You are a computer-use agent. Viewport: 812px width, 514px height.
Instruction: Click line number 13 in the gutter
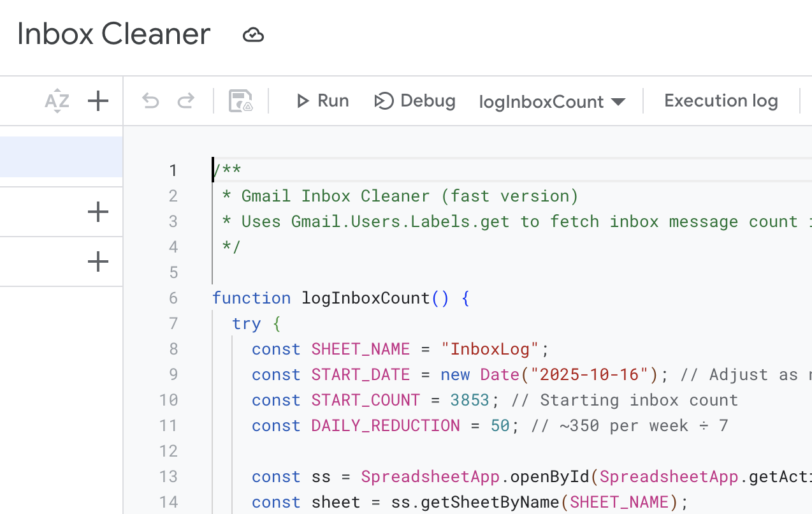[168, 477]
